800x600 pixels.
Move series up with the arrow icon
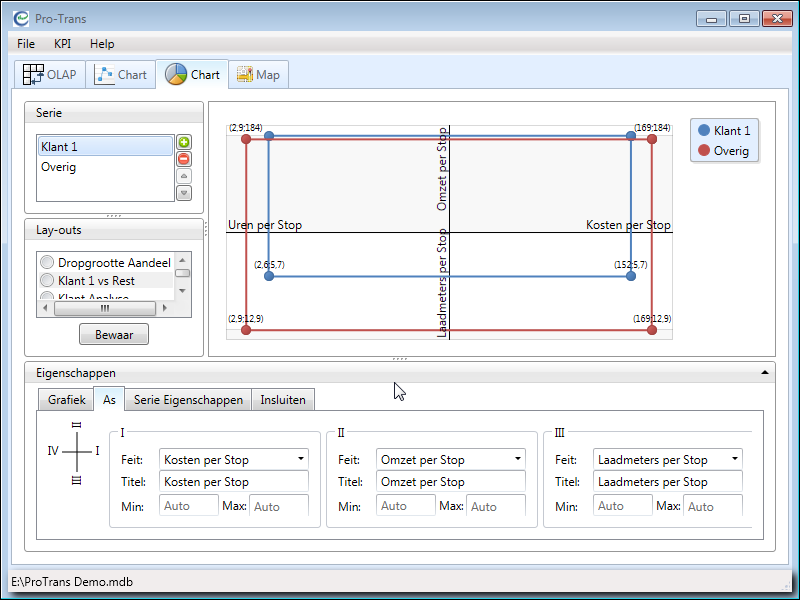click(x=183, y=176)
